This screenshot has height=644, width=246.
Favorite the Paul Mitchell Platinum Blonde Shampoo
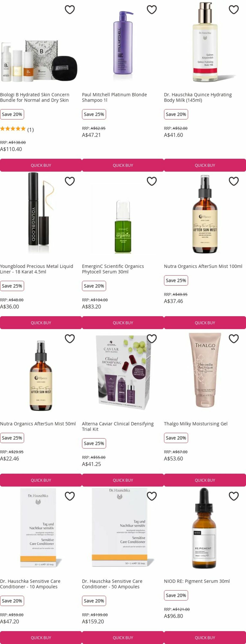pos(152,9)
